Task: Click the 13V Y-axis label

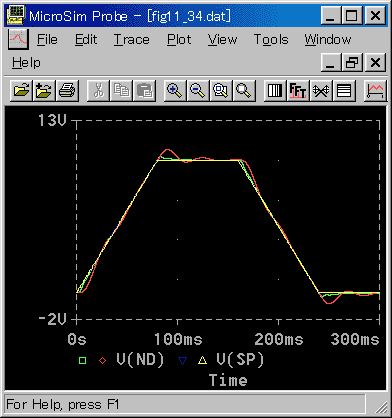Action: coord(52,120)
